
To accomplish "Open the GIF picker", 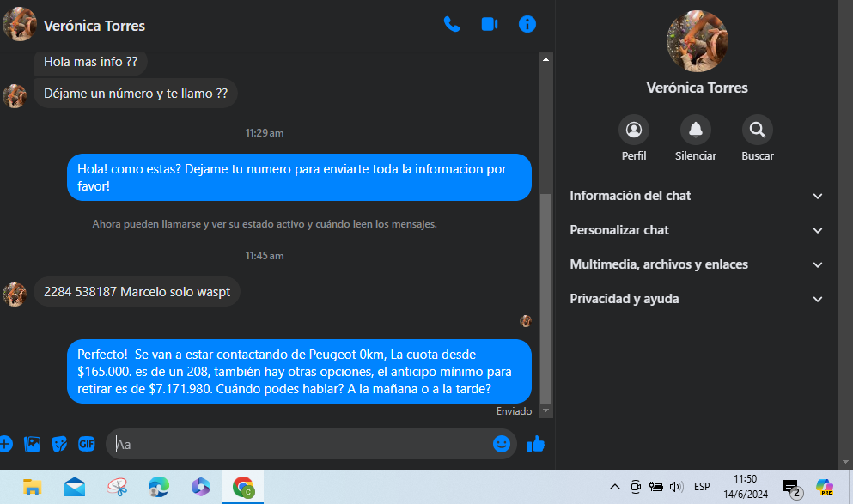I will 86,444.
